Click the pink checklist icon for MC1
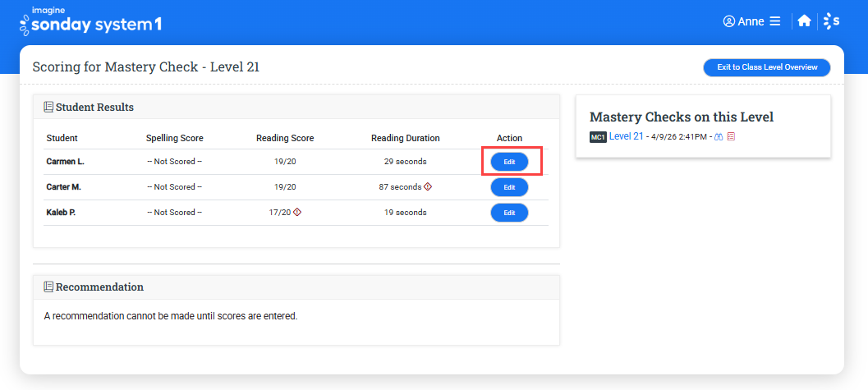Viewport: 868px width, 390px height. (731, 137)
